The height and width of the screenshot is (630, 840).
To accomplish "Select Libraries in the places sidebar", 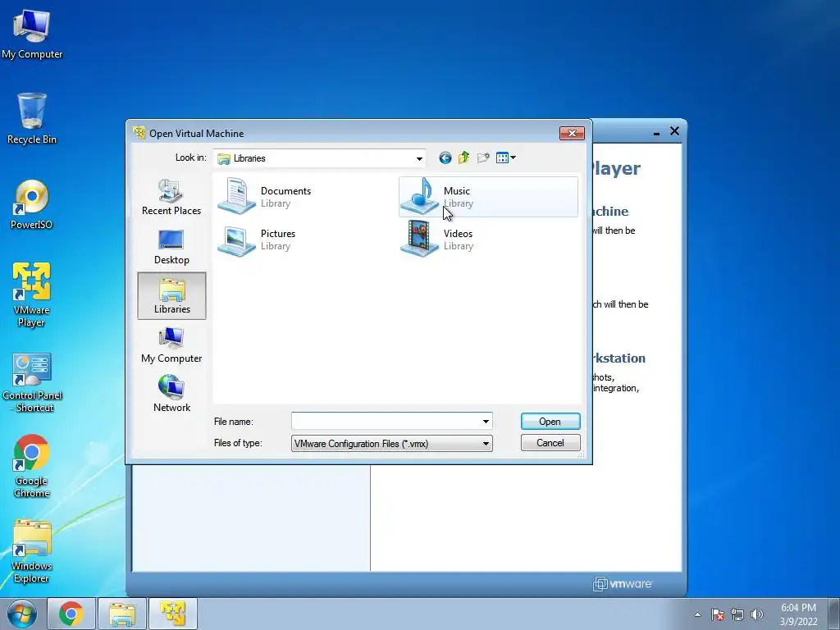I will tap(171, 295).
